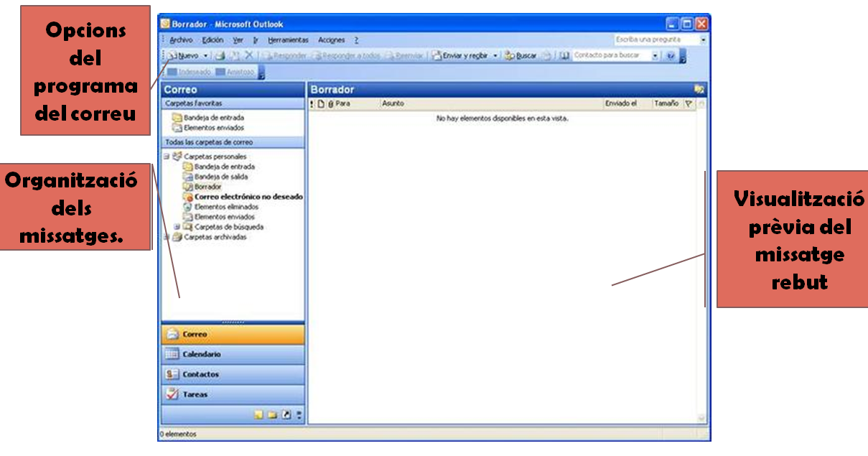Open the Acciones menu
The height and width of the screenshot is (456, 868).
click(332, 40)
